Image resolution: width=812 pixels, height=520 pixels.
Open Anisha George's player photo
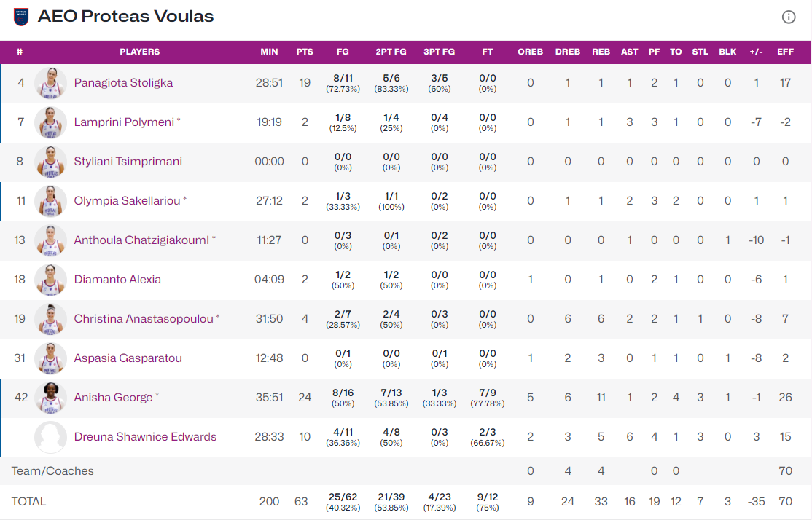pos(50,398)
